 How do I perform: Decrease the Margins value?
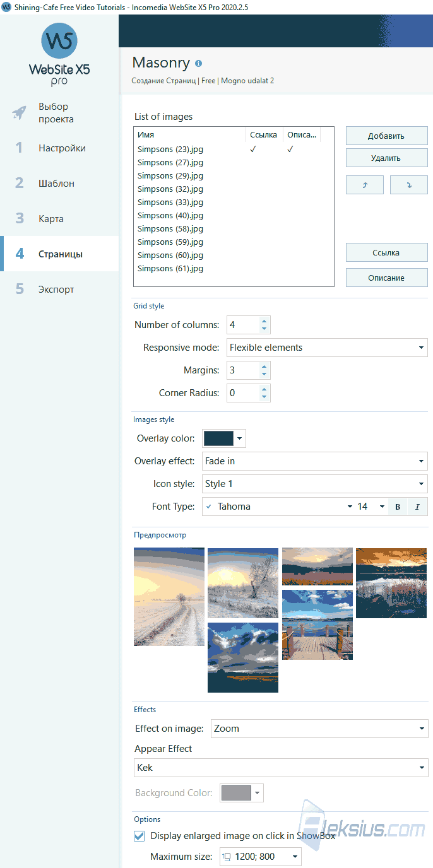[x=264, y=374]
